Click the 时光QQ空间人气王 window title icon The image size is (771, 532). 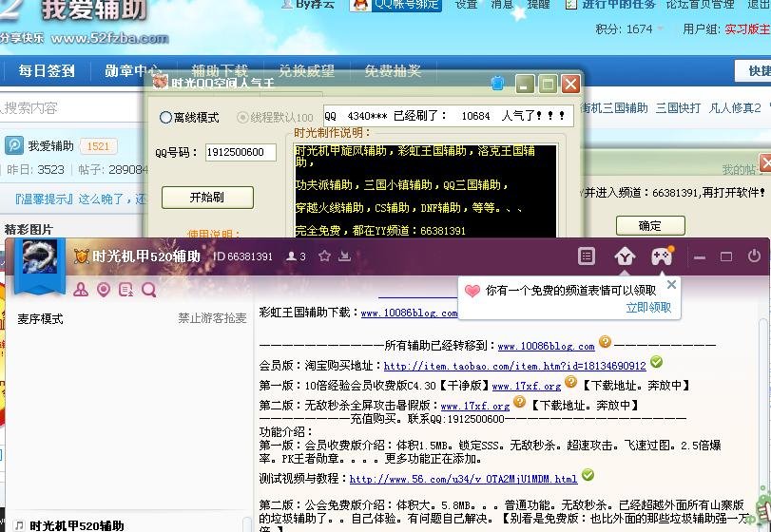[160, 82]
